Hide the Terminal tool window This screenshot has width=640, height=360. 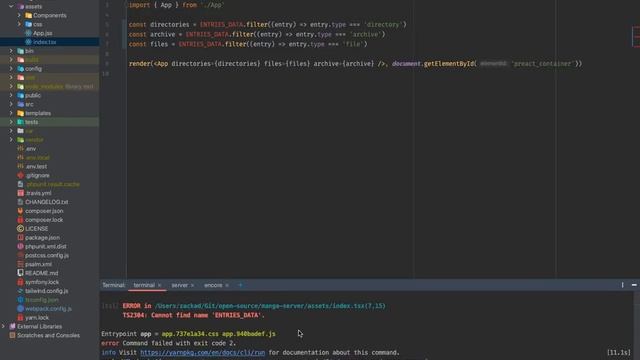634,285
